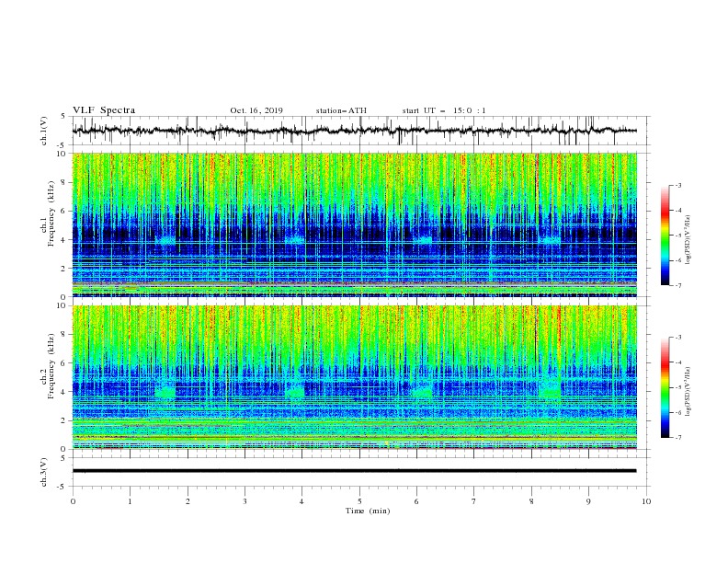728x563 pixels.
Task: Click the "ch.3(V)" axis label
Action: (x=44, y=472)
